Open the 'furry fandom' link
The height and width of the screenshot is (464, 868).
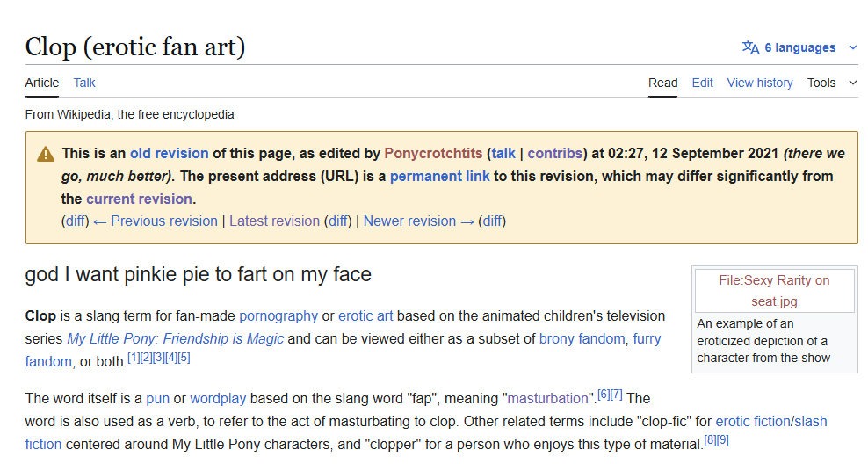tap(647, 339)
